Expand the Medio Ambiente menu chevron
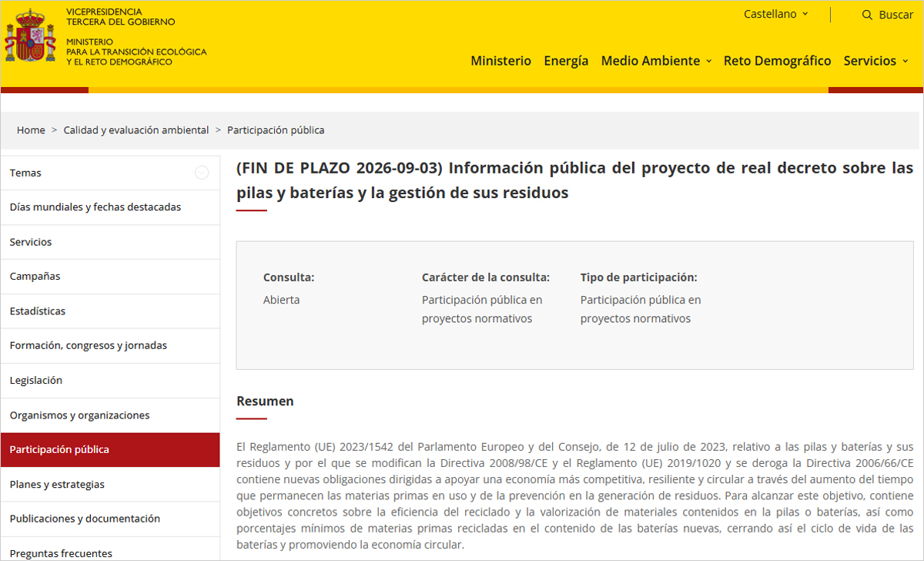Viewport: 924px width, 561px height. pyautogui.click(x=708, y=61)
